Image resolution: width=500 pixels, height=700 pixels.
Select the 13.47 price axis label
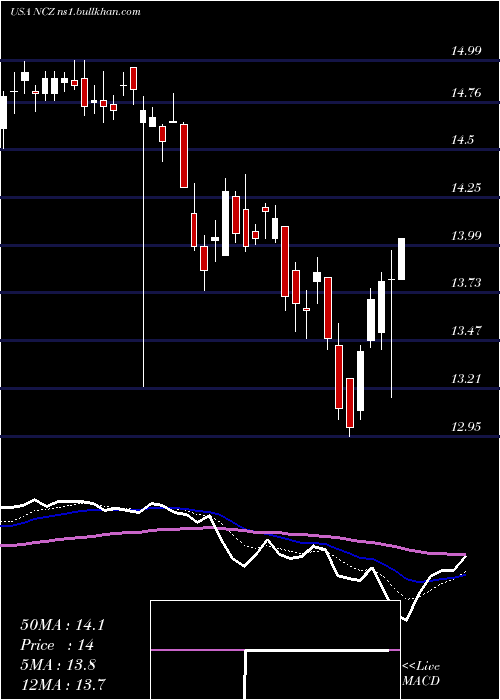click(466, 331)
